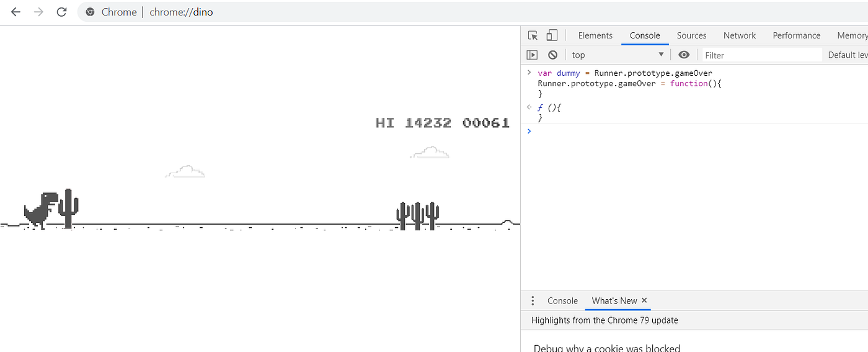Reload the chrome://dino page
The image size is (868, 352).
tap(61, 12)
